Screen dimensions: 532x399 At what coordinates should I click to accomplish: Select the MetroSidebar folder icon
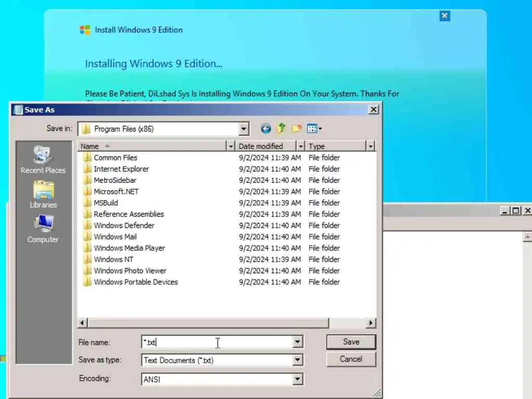pyautogui.click(x=87, y=180)
